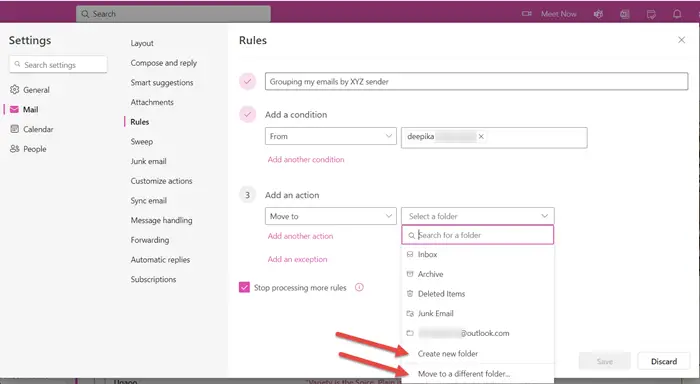Click Add another condition link
This screenshot has height=384, width=700.
pyautogui.click(x=306, y=159)
